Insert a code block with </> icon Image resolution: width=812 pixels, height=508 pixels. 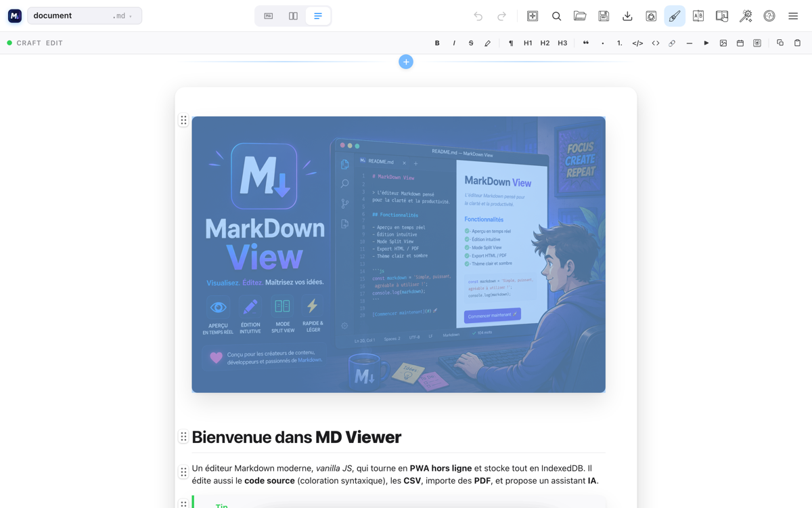tap(637, 43)
